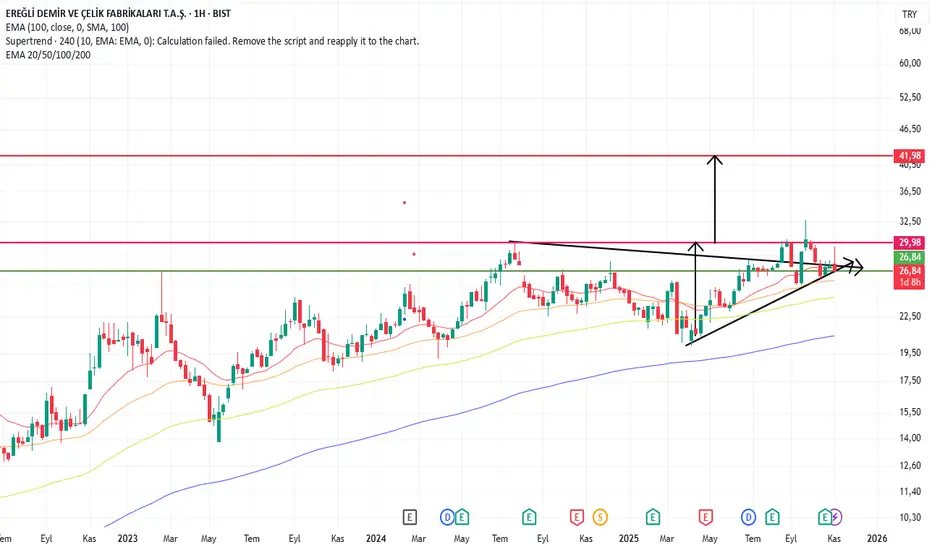Image resolution: width=932 pixels, height=550 pixels.
Task: Click the 1d 8h countdown label
Action: pyautogui.click(x=909, y=282)
